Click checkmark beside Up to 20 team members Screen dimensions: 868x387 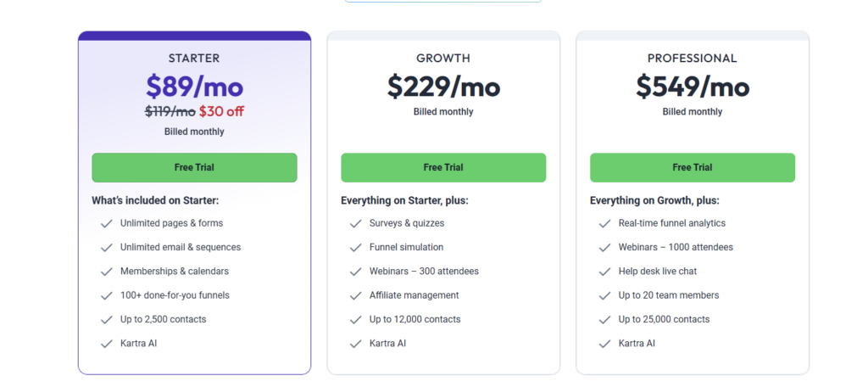pyautogui.click(x=604, y=295)
